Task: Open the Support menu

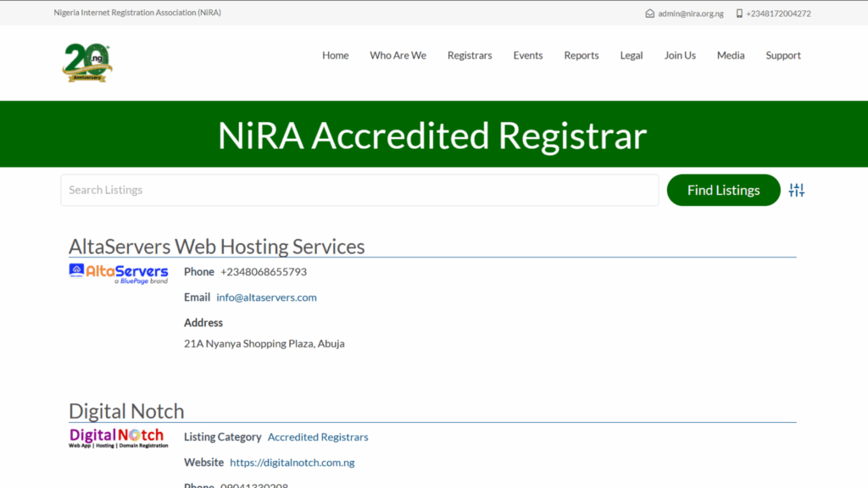Action: click(783, 55)
